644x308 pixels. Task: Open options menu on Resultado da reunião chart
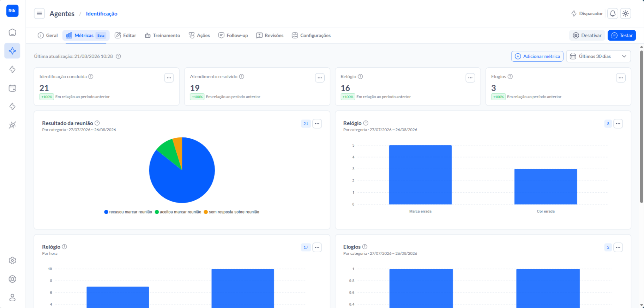point(317,124)
